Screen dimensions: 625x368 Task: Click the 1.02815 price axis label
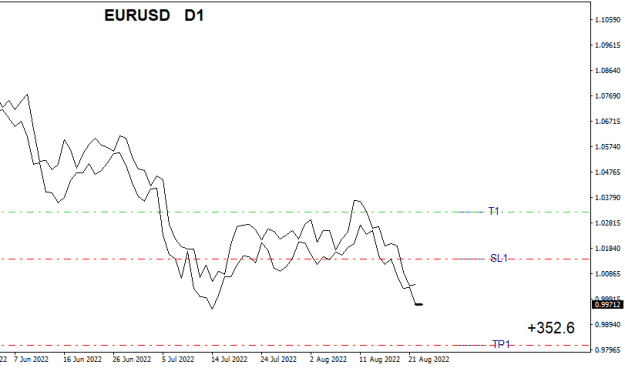(x=608, y=223)
